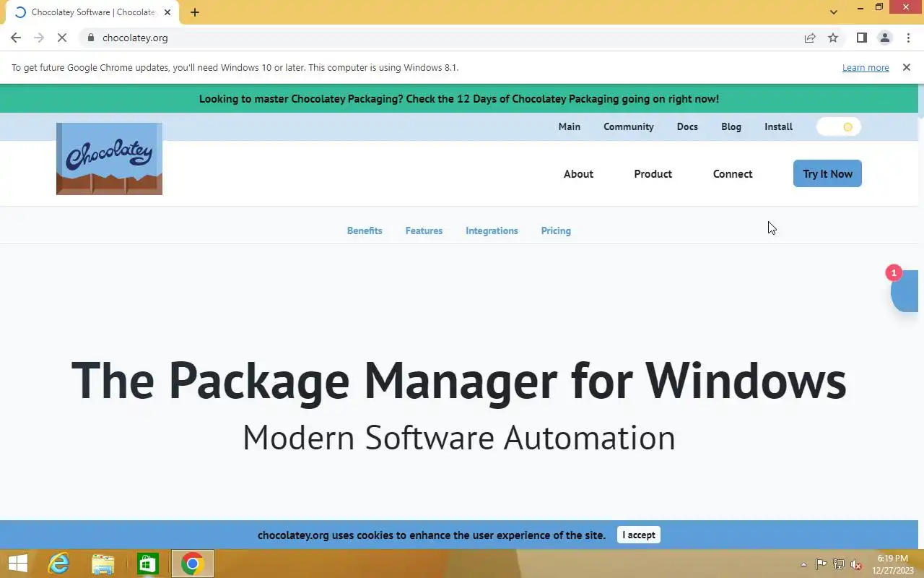This screenshot has width=924, height=578.
Task: Click the 12 Days of Chocolatey Packaging banner
Action: point(459,98)
